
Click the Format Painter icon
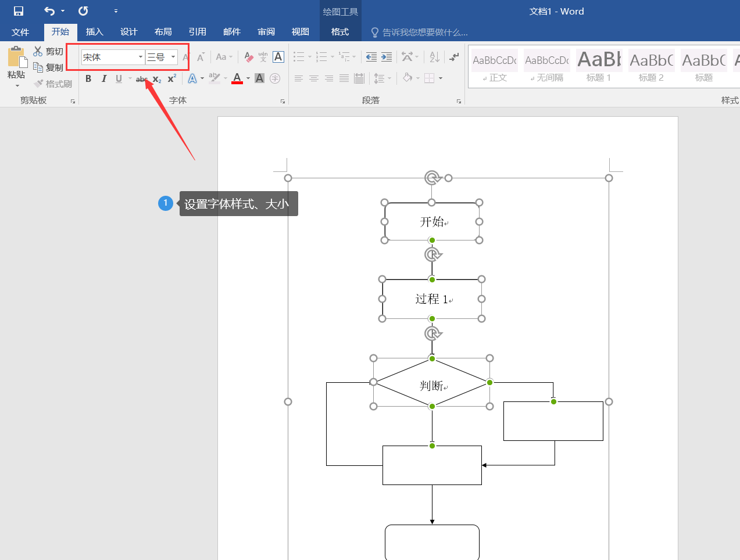pyautogui.click(x=53, y=83)
